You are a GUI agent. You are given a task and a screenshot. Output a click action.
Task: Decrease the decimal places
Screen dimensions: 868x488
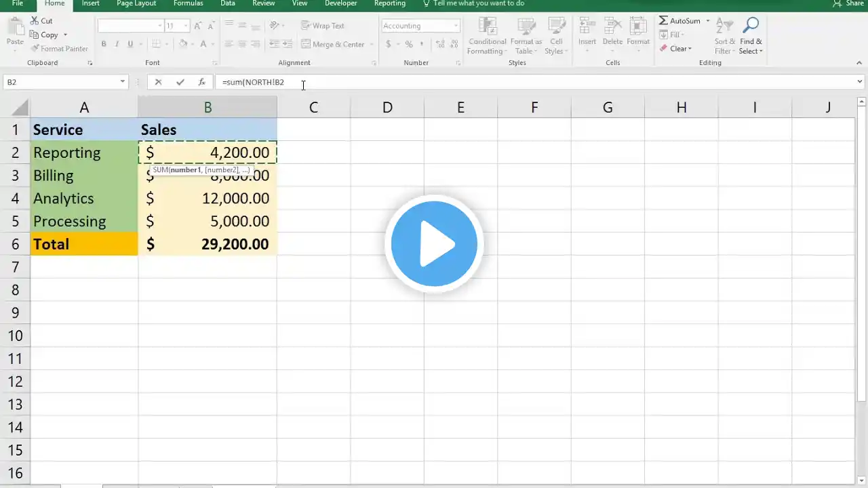pos(453,44)
